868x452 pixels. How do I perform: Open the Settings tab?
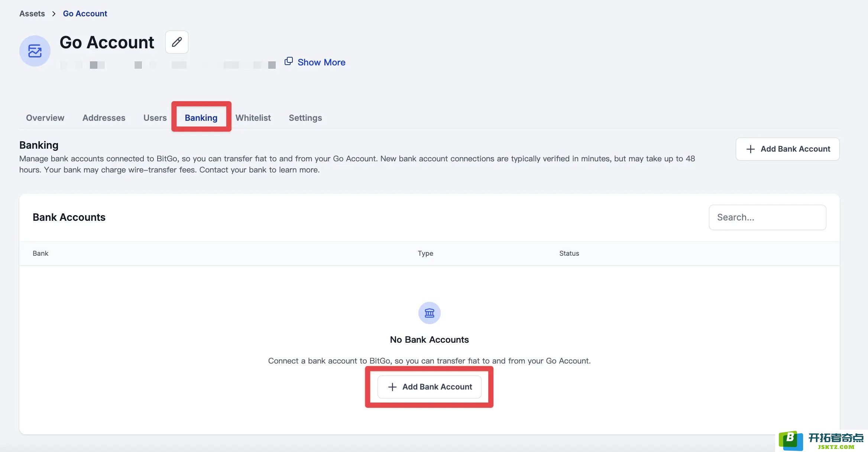coord(305,118)
